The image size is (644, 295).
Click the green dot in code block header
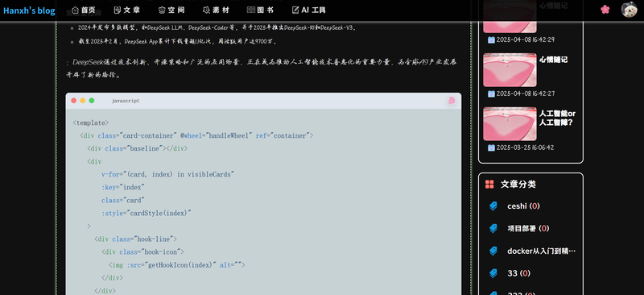[x=92, y=101]
